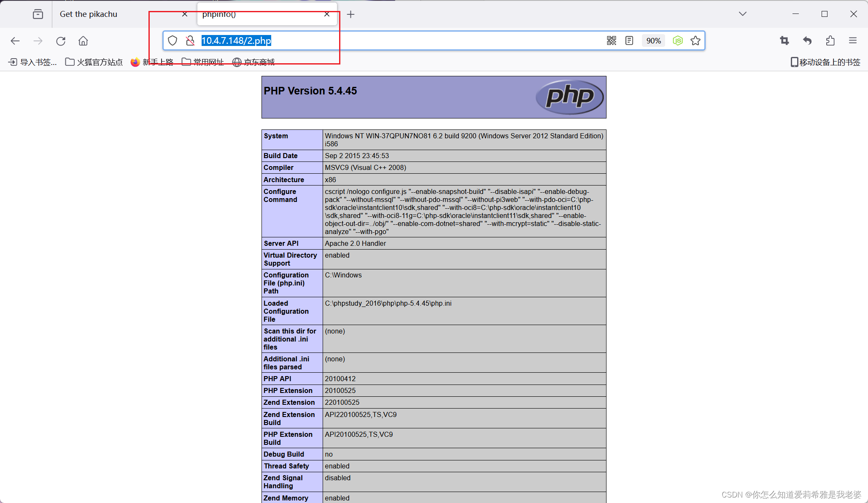Click the undo arrow toolbar icon
868x503 pixels.
pyautogui.click(x=807, y=40)
